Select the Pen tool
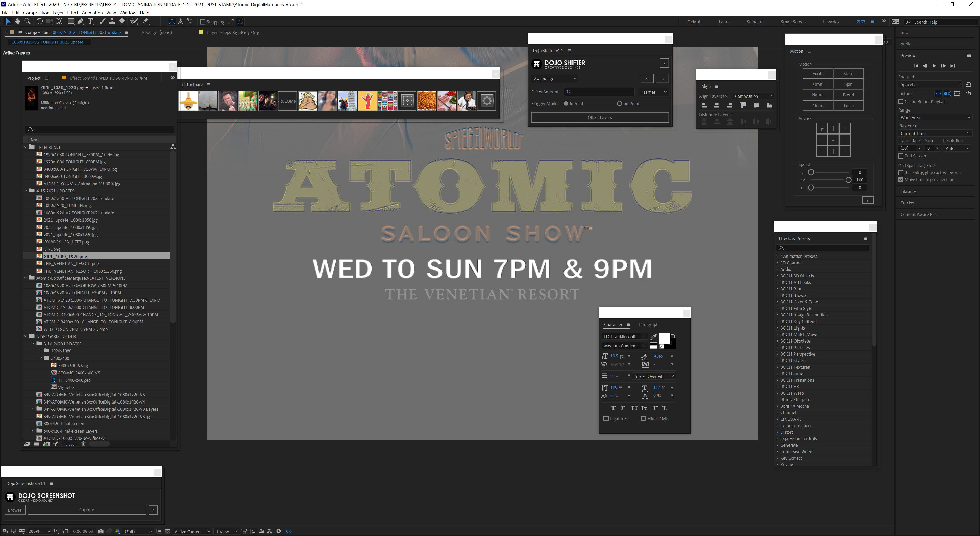Screen dimensions: 980x536 click(x=80, y=22)
